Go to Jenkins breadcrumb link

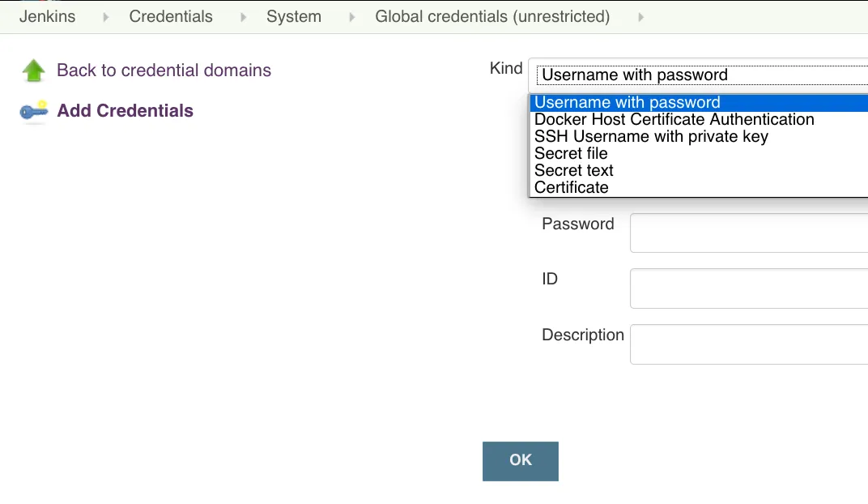tap(48, 17)
